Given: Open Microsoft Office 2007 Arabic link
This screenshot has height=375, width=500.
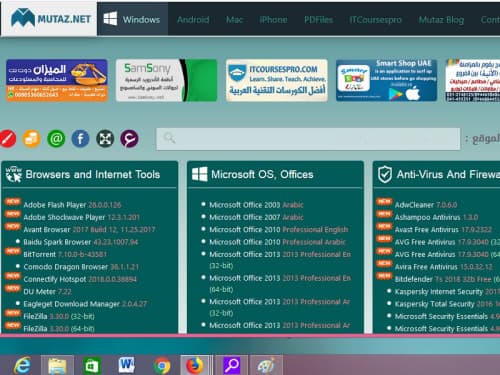Looking at the screenshot, I should point(256,217).
